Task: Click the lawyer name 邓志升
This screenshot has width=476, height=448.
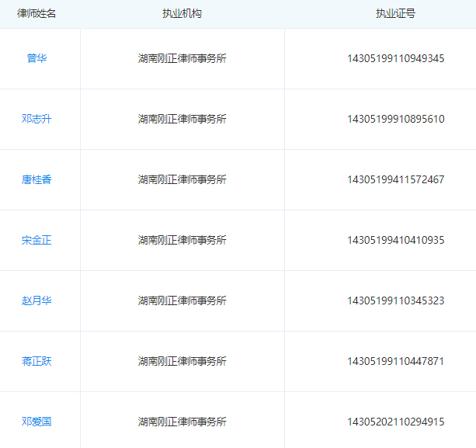Action: click(36, 119)
